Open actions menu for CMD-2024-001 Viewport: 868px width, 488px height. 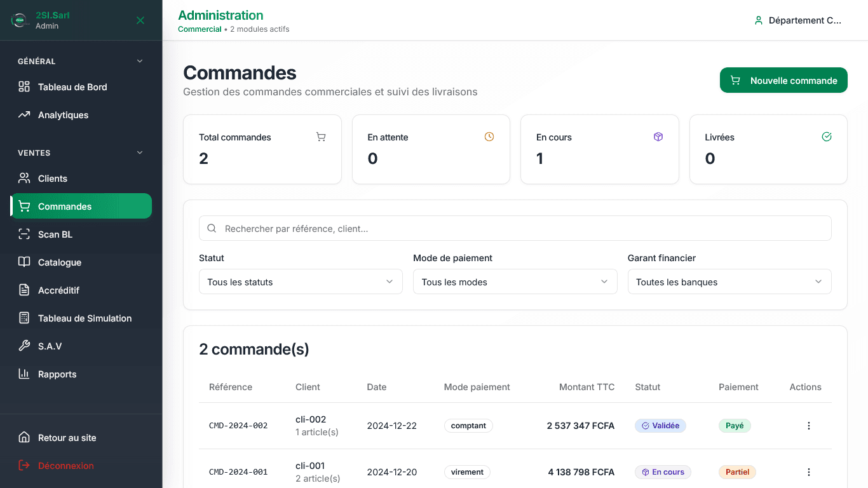[x=809, y=472]
